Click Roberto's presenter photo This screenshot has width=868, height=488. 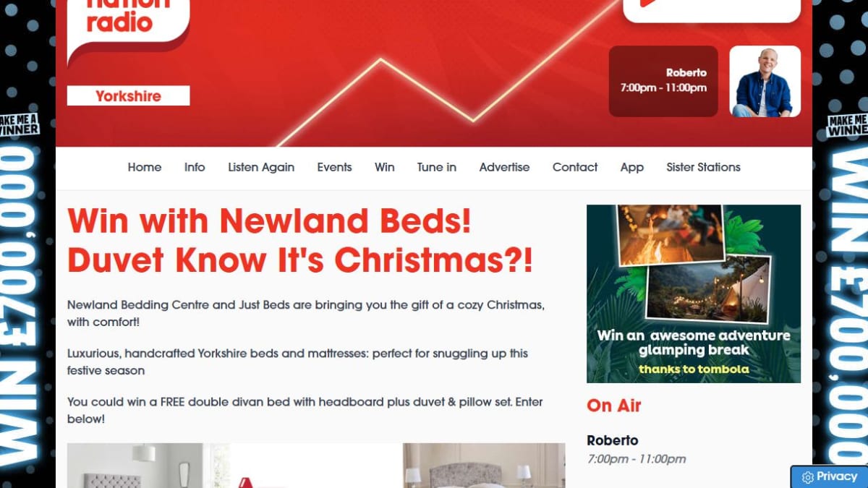tap(765, 81)
